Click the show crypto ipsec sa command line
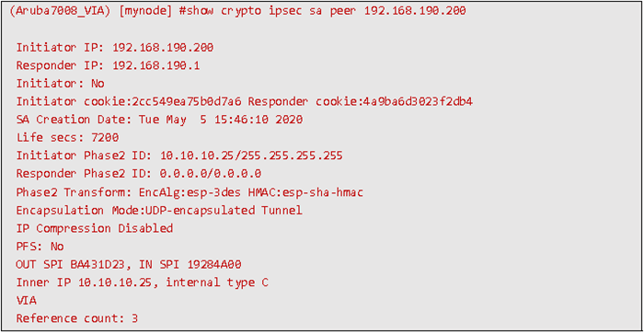This screenshot has height=334, width=644. point(237,11)
